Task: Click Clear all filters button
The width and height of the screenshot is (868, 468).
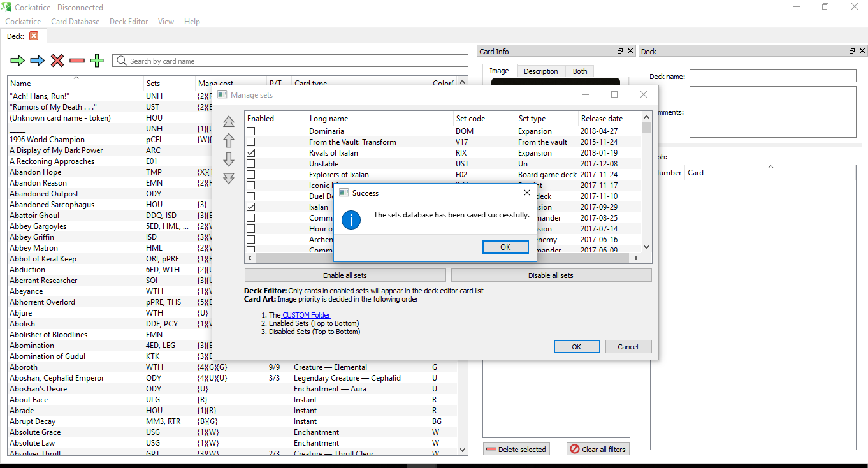Action: tap(598, 450)
